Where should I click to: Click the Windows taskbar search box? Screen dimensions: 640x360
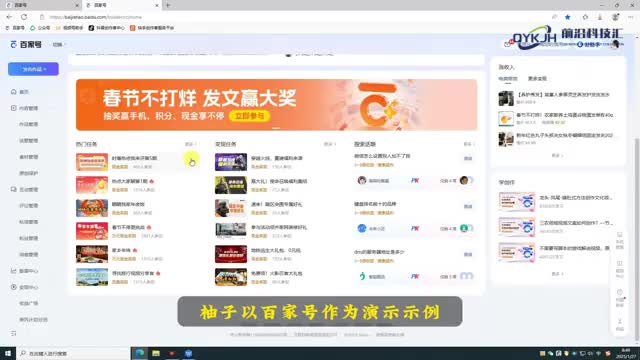(x=73, y=353)
